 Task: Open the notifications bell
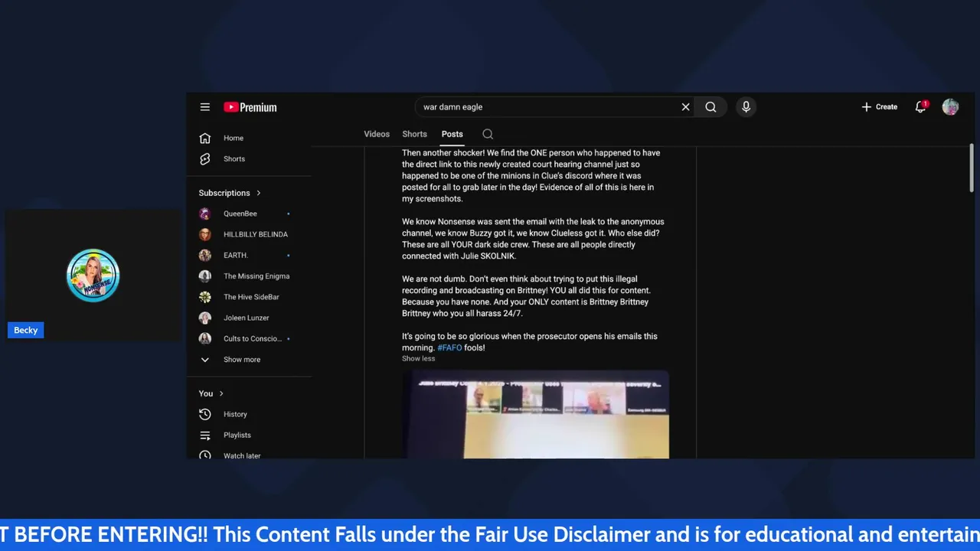[921, 107]
